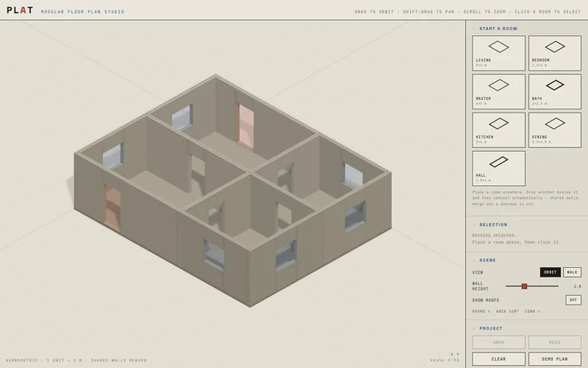Pick the Master room card
The height and width of the screenshot is (368, 588).
coord(498,91)
